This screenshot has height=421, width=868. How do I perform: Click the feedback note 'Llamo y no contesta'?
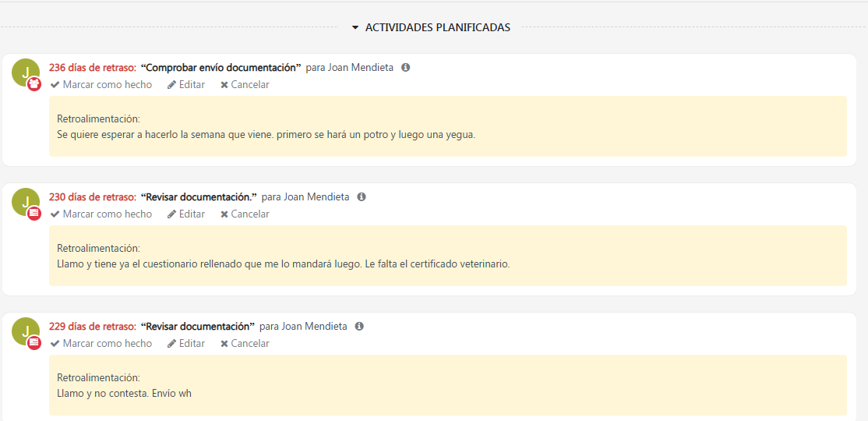tap(124, 393)
